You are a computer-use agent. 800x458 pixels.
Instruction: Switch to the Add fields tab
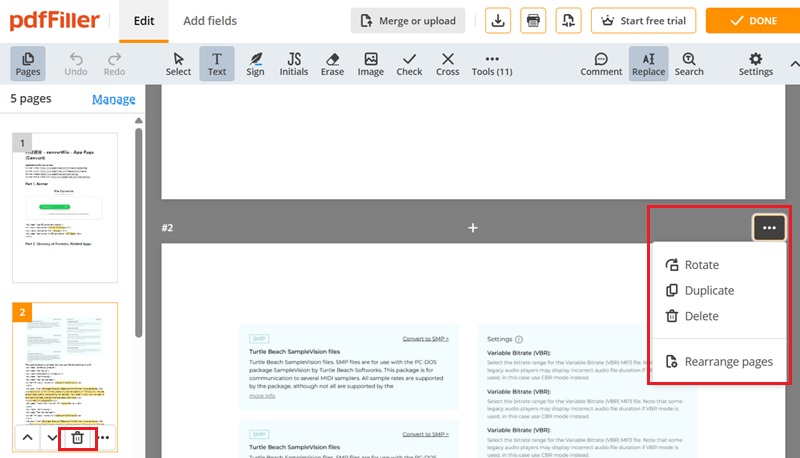coord(210,21)
